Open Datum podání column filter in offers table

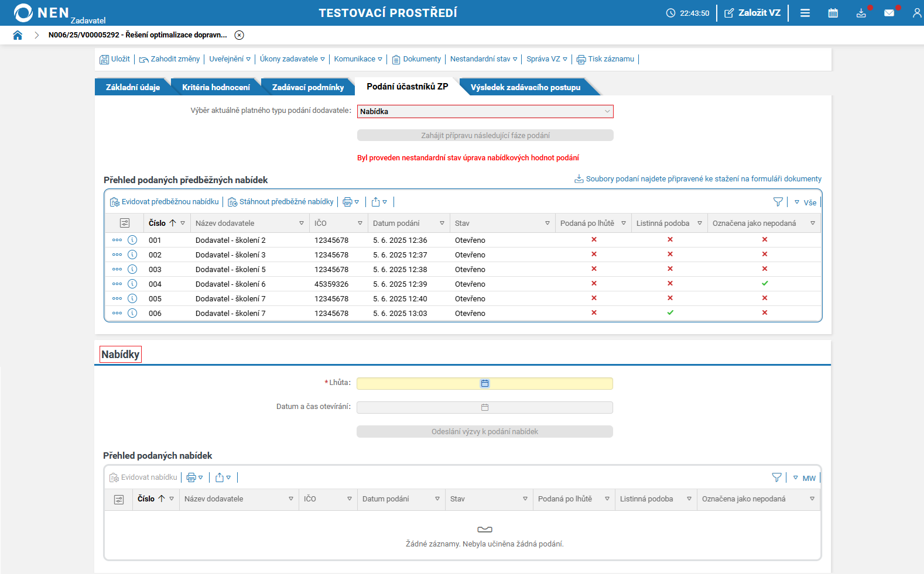[437, 499]
